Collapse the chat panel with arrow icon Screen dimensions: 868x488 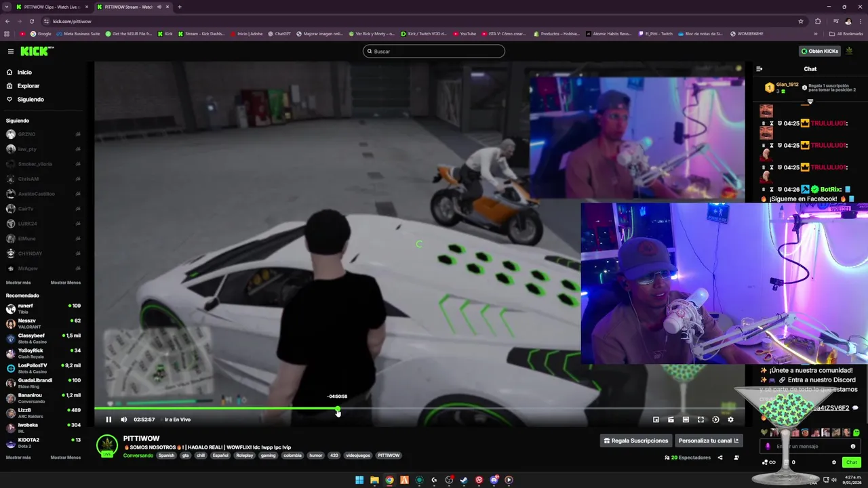(x=759, y=68)
